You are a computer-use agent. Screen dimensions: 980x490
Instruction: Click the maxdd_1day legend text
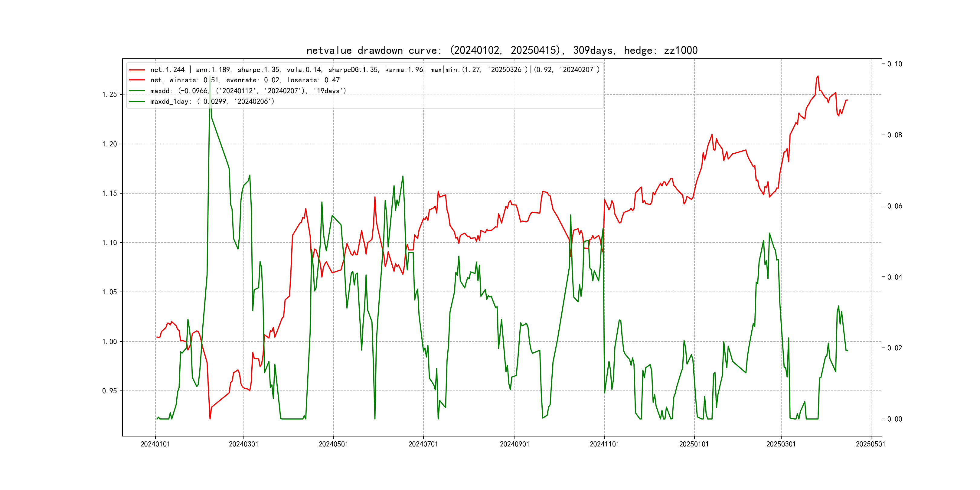click(212, 101)
